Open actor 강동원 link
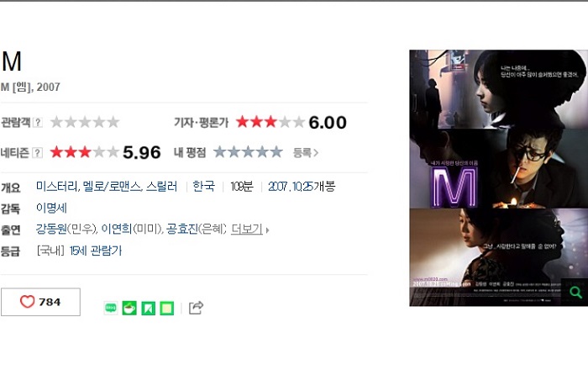Image resolution: width=588 pixels, height=370 pixels. [51, 229]
